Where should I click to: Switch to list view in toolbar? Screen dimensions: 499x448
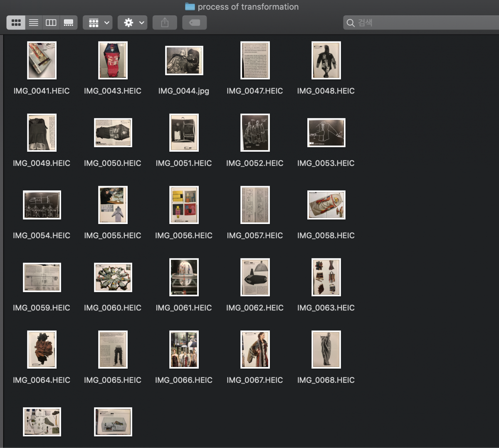(34, 22)
